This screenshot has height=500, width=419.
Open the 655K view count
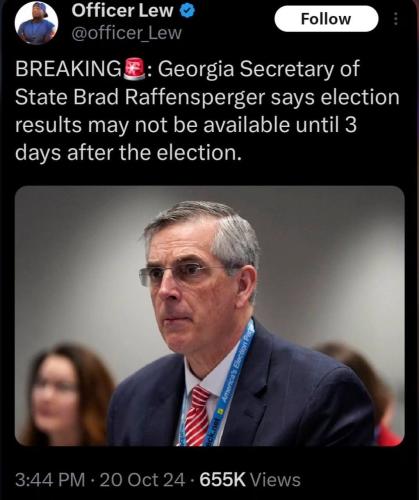pyautogui.click(x=222, y=480)
